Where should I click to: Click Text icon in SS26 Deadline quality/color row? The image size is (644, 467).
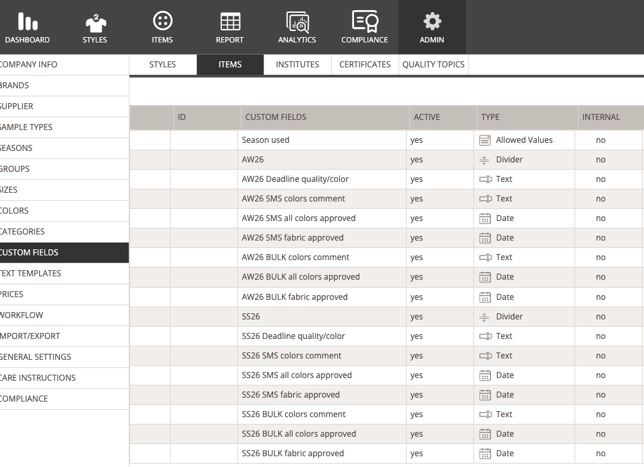485,336
